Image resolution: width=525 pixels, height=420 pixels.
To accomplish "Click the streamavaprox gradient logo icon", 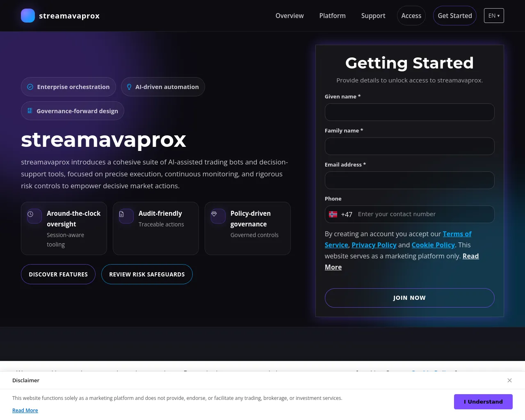I will coord(28,16).
